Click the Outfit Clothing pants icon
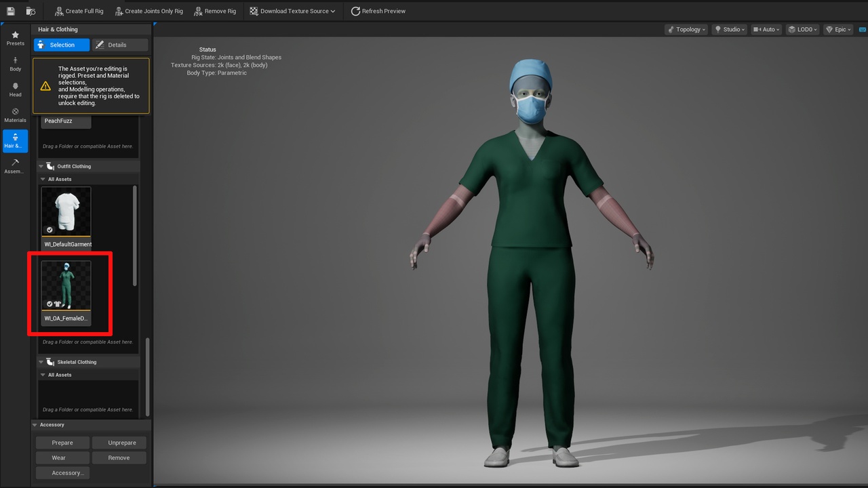 (x=50, y=166)
